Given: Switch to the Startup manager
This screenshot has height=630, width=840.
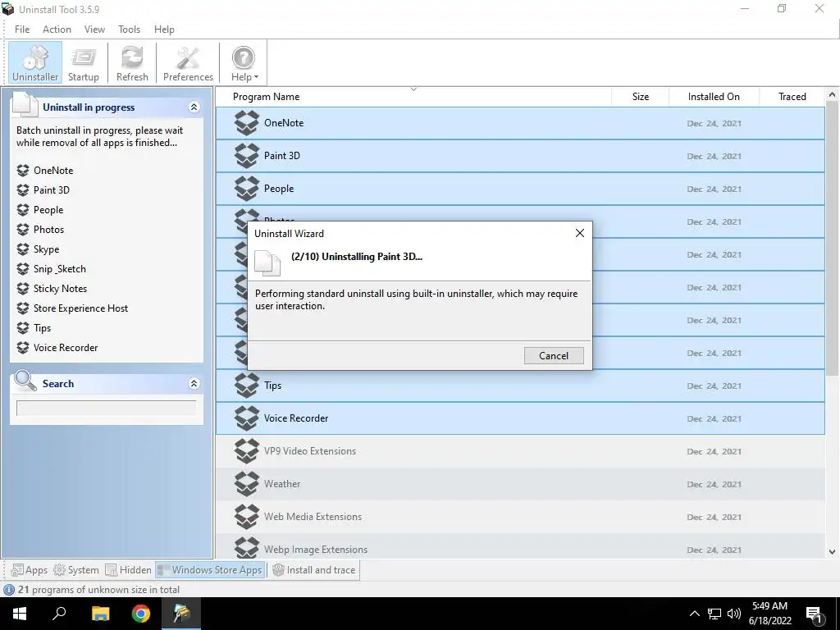Looking at the screenshot, I should (84, 62).
